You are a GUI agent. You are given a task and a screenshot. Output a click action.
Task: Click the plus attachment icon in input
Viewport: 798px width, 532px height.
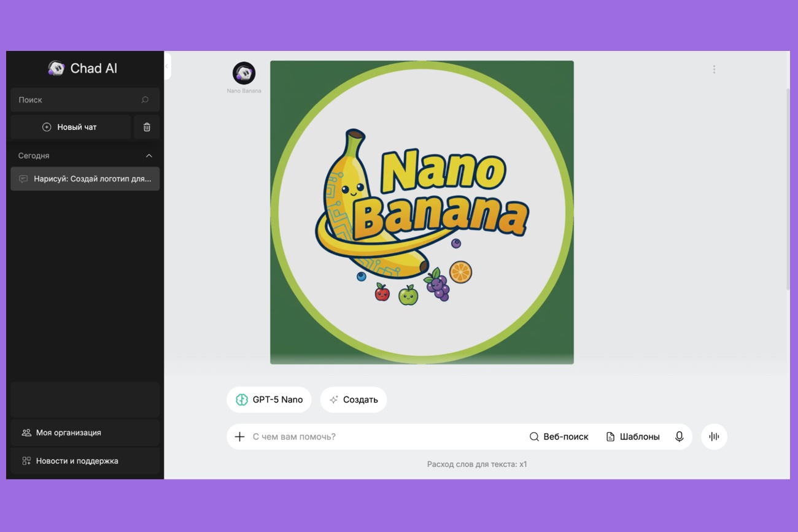tap(240, 437)
